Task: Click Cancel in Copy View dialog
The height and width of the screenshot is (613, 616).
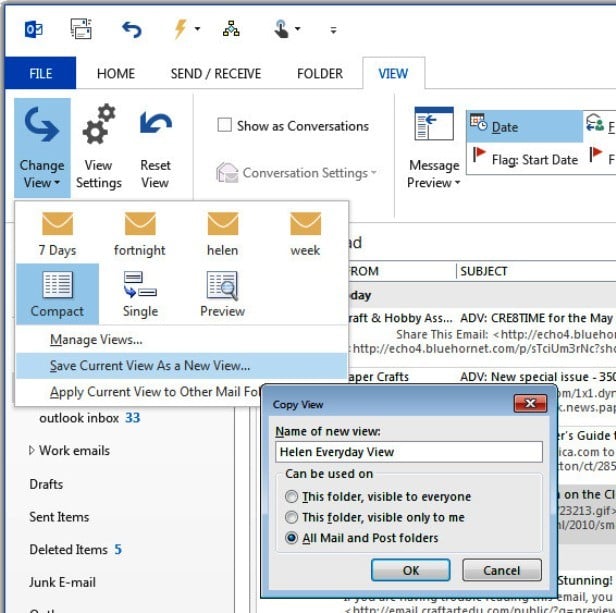Action: click(502, 570)
